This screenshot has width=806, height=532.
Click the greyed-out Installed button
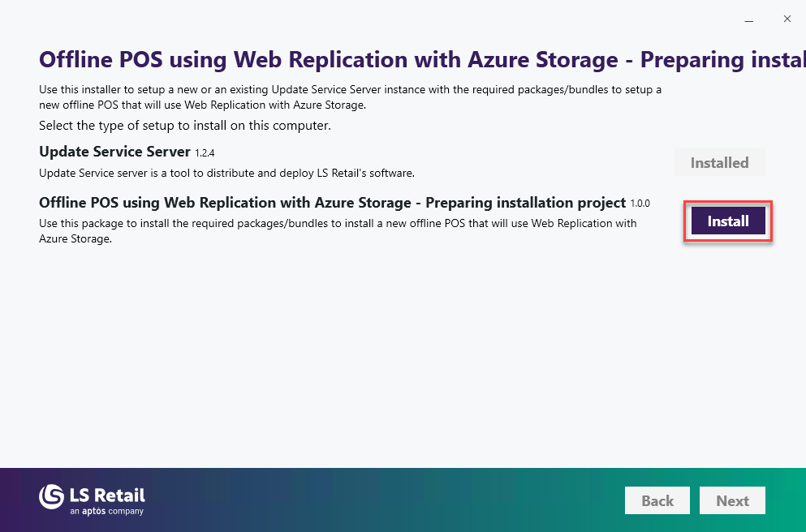pyautogui.click(x=719, y=163)
